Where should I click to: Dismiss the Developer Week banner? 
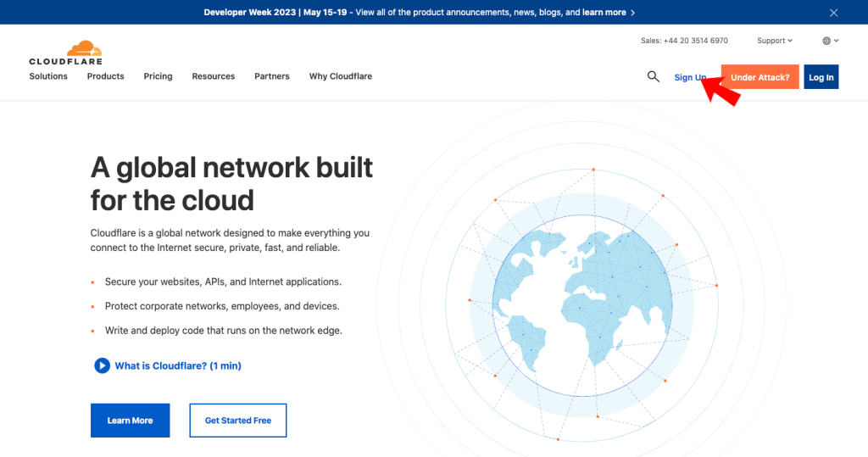[834, 13]
